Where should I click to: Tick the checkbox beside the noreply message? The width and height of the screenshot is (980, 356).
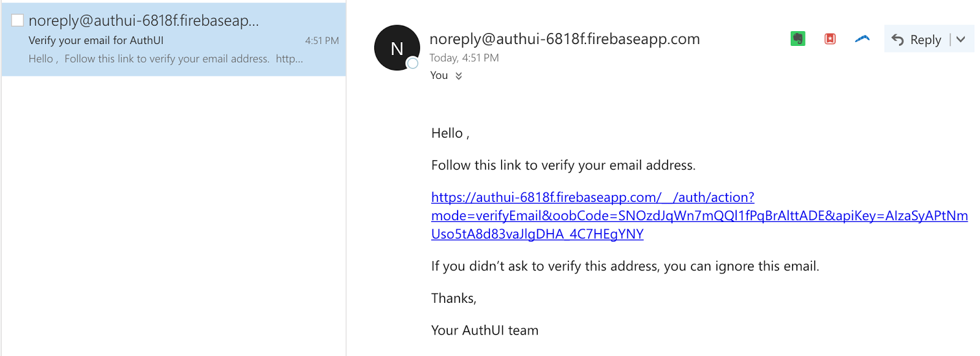(x=18, y=20)
